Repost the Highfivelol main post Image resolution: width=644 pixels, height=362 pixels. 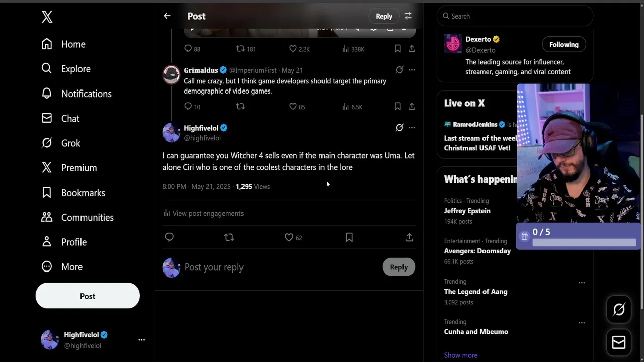229,237
